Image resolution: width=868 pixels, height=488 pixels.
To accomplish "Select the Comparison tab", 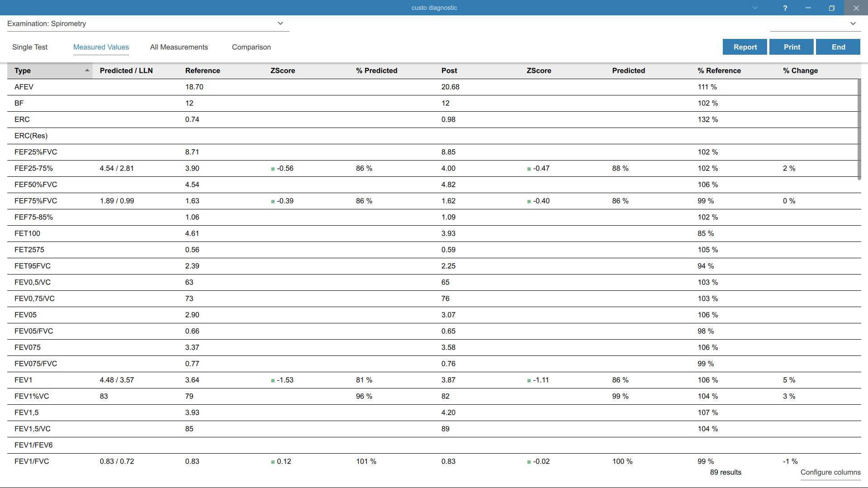I will (x=251, y=47).
